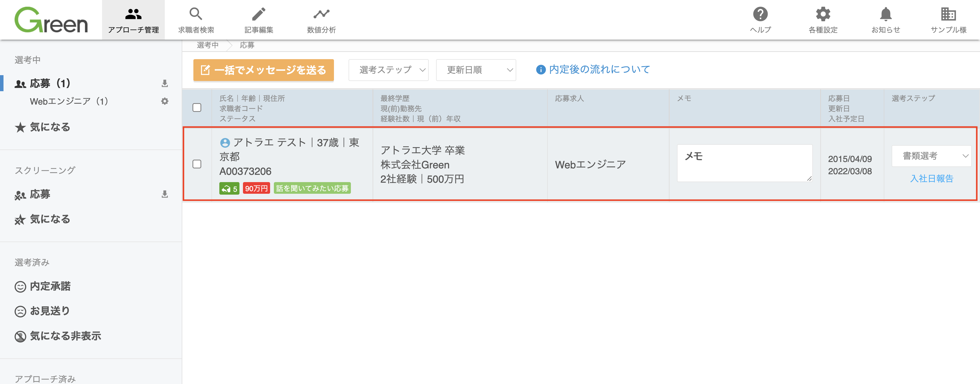
Task: Open Webエンジニア job settings gear icon
Action: pos(165,101)
